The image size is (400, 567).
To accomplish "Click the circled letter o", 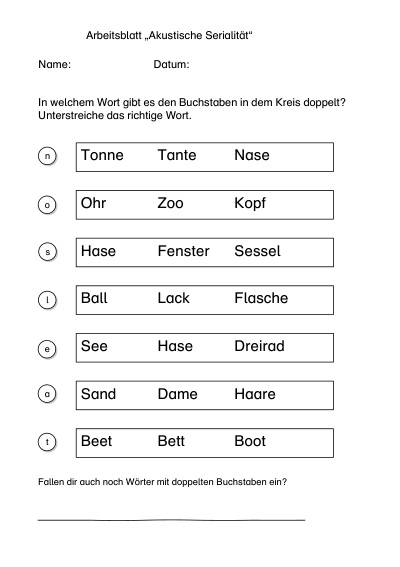I will tap(47, 205).
